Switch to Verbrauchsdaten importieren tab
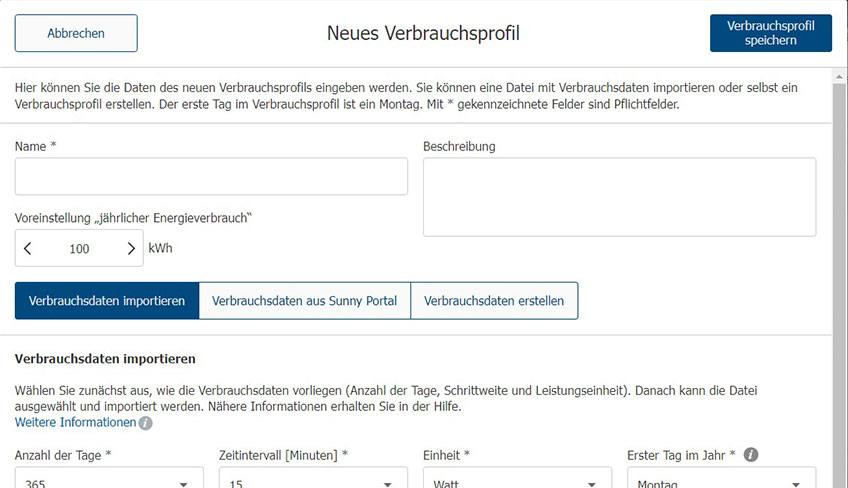This screenshot has height=488, width=848. [x=107, y=301]
